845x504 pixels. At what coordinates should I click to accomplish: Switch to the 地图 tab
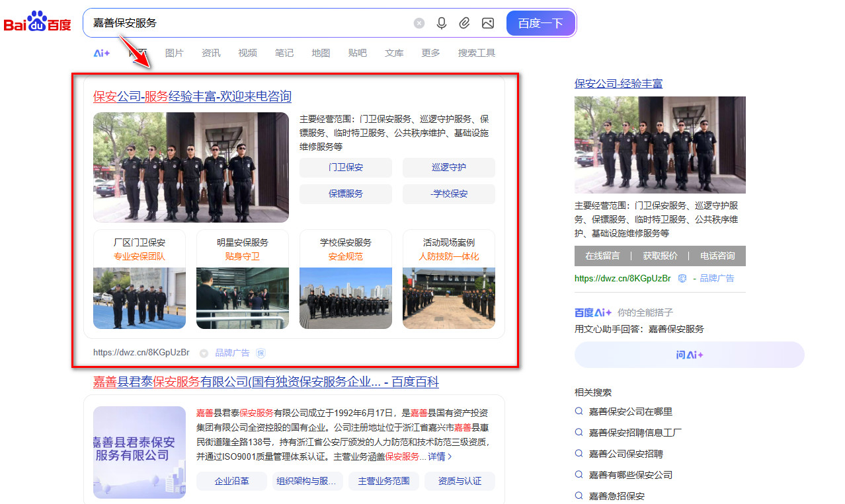point(321,53)
